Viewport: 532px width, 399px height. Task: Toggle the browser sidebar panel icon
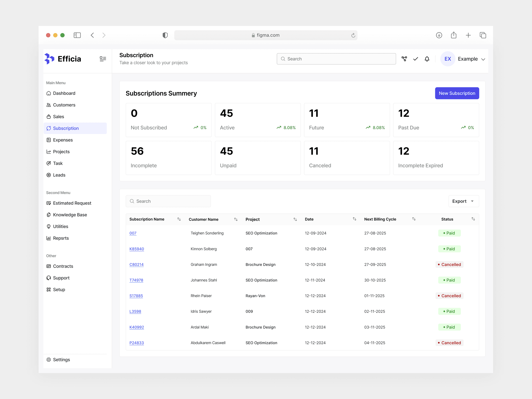[77, 35]
